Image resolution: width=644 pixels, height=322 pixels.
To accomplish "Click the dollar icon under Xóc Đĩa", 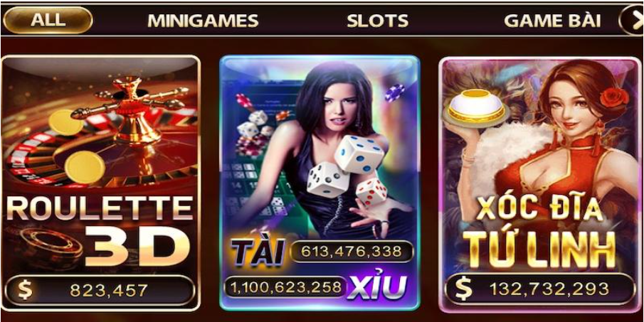I will pyautogui.click(x=464, y=289).
